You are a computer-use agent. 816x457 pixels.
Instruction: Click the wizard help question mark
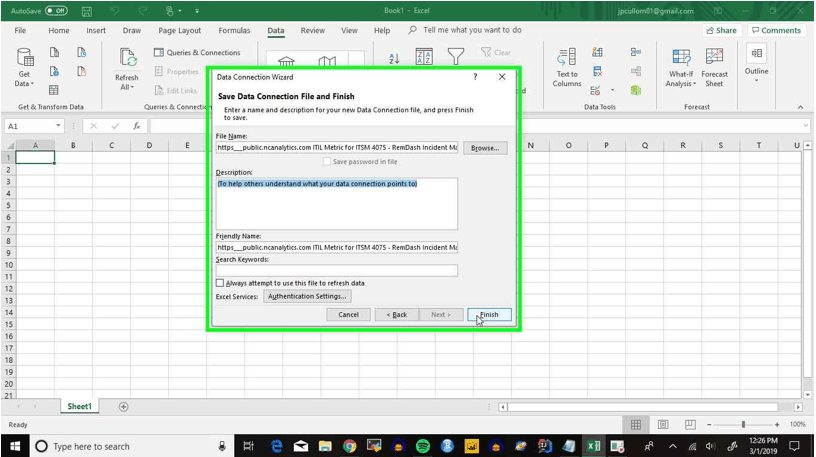(x=475, y=77)
